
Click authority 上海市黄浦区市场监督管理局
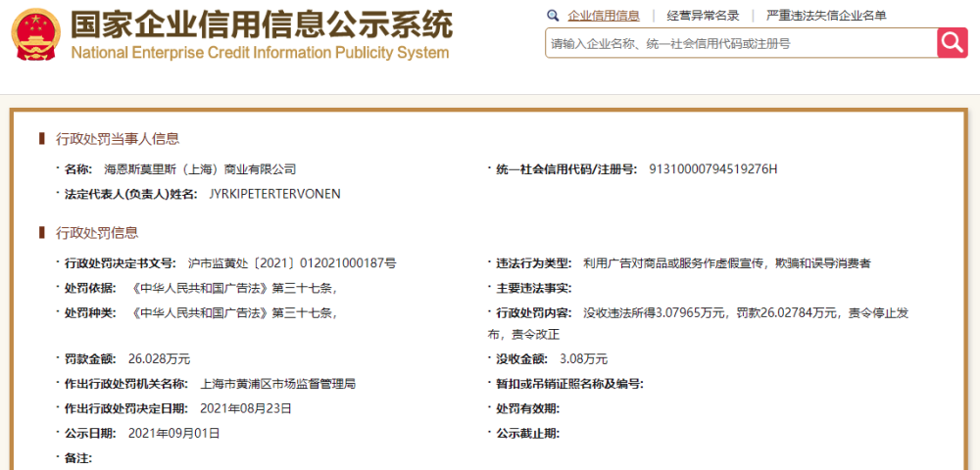278,384
